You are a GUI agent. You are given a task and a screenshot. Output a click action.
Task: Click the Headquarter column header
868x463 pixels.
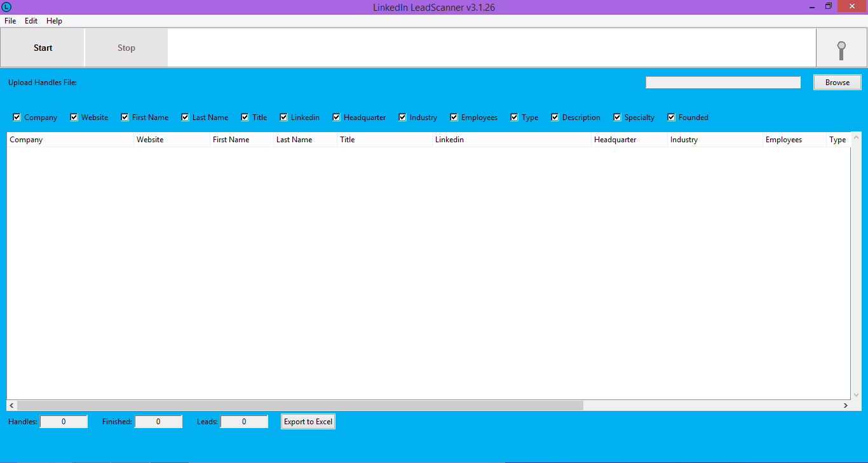[614, 140]
